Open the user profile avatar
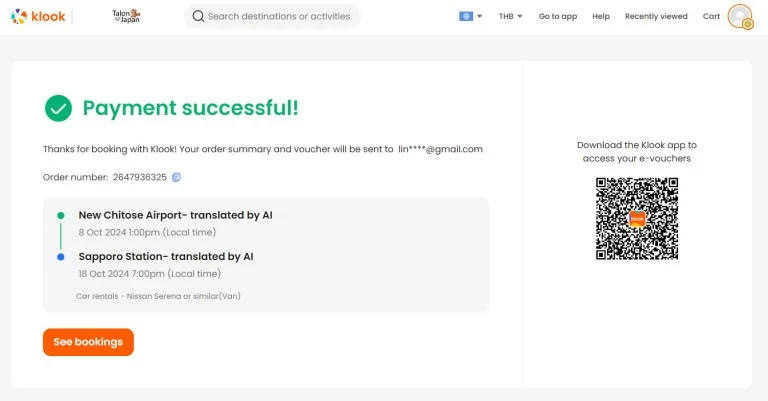The height and width of the screenshot is (401, 768). tap(740, 16)
